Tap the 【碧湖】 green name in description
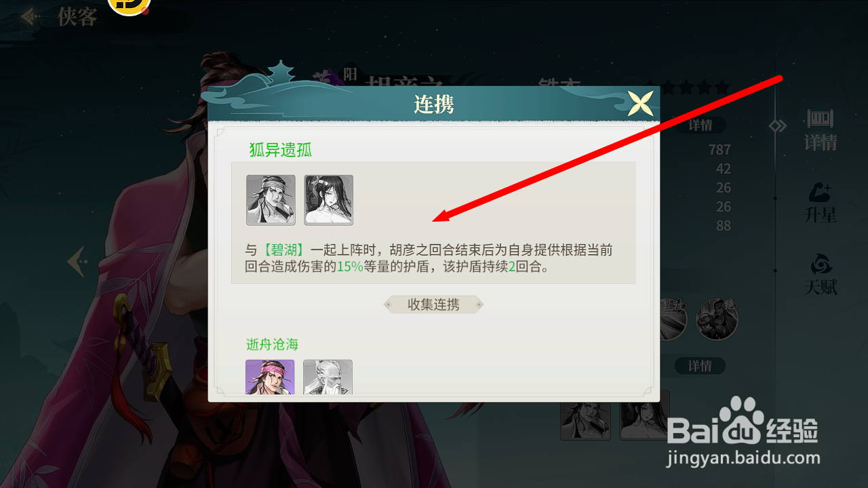This screenshot has height=488, width=868. tap(284, 250)
